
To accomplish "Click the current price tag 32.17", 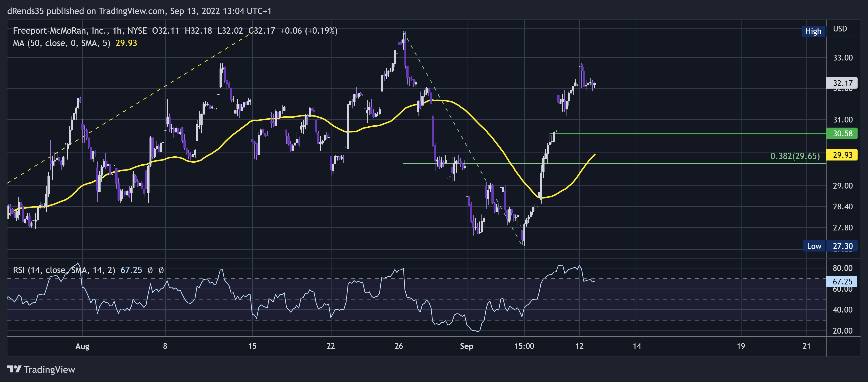I will [842, 83].
